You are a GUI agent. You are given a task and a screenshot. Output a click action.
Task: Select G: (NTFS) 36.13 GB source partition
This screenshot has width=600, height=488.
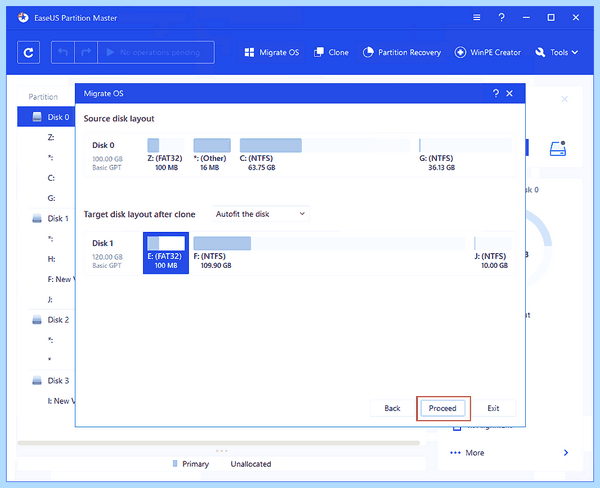(x=465, y=155)
